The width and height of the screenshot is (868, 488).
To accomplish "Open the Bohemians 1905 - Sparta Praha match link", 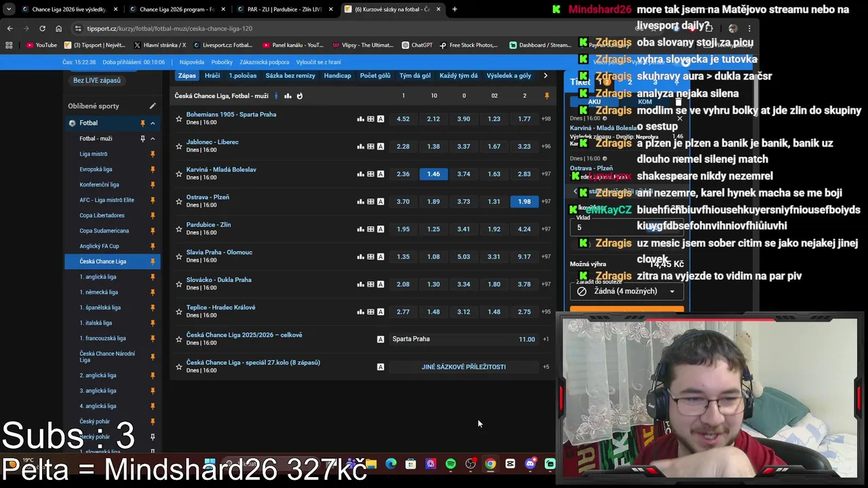I will (x=231, y=115).
